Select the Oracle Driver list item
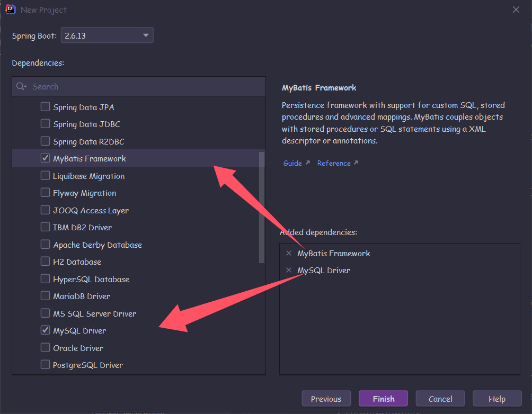The width and height of the screenshot is (532, 414). point(78,348)
